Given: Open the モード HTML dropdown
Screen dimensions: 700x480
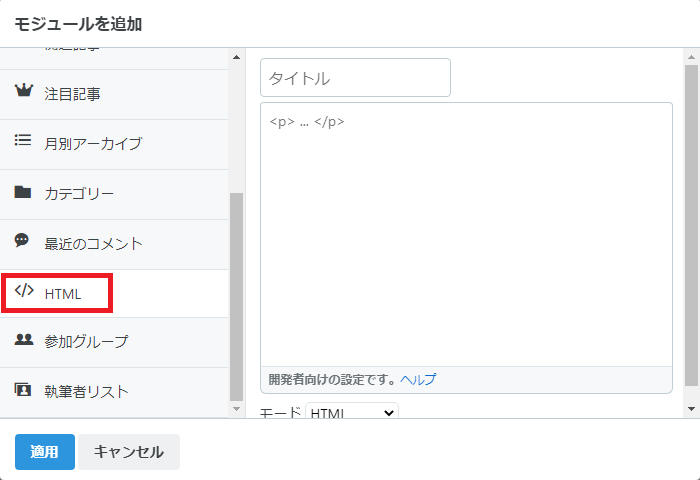Looking at the screenshot, I should [x=352, y=412].
